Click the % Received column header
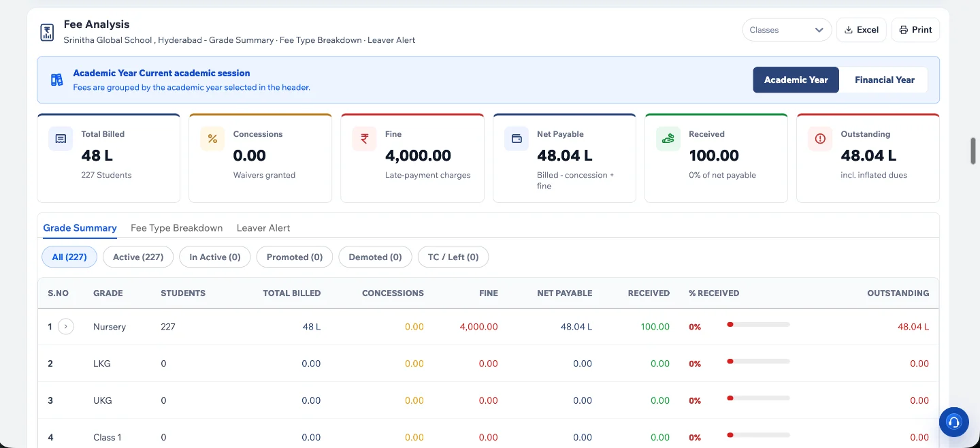This screenshot has height=448, width=980. pyautogui.click(x=714, y=293)
